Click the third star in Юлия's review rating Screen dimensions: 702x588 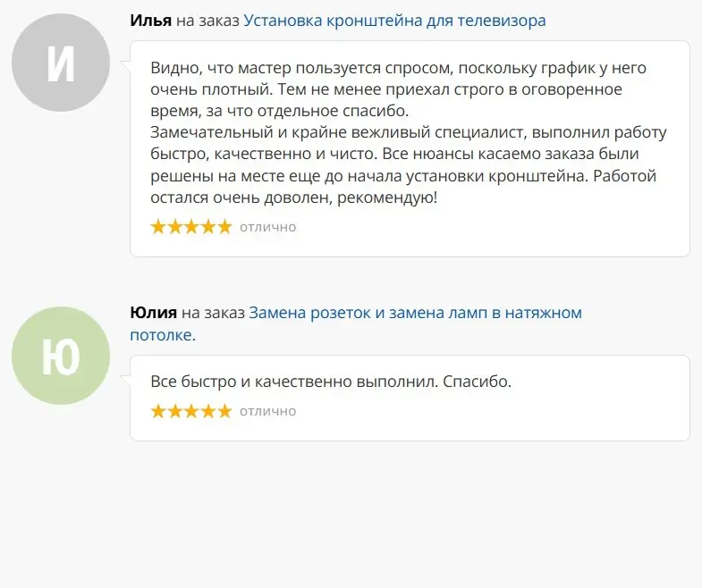(x=191, y=411)
